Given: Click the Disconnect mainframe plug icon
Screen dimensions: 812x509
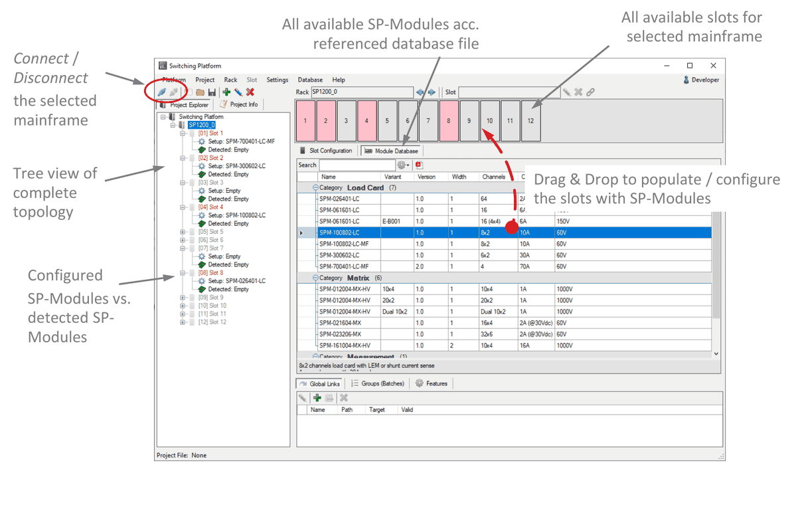Looking at the screenshot, I should pyautogui.click(x=173, y=92).
